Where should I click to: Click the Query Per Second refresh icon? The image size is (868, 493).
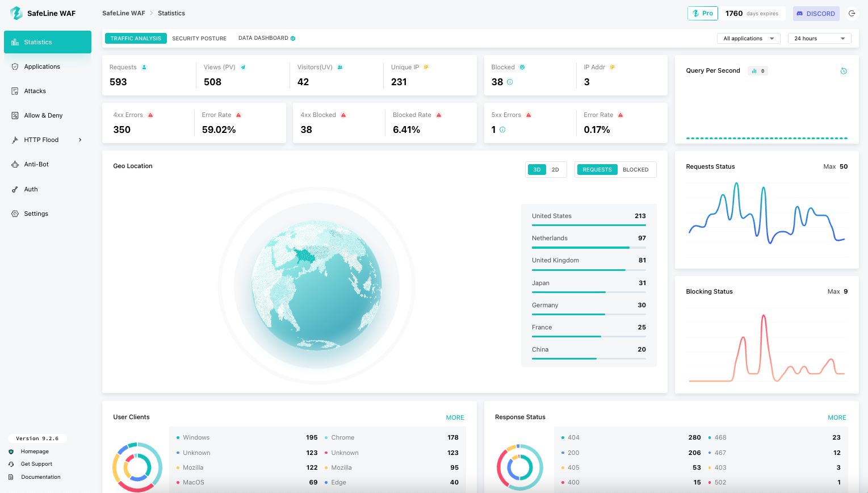click(844, 71)
